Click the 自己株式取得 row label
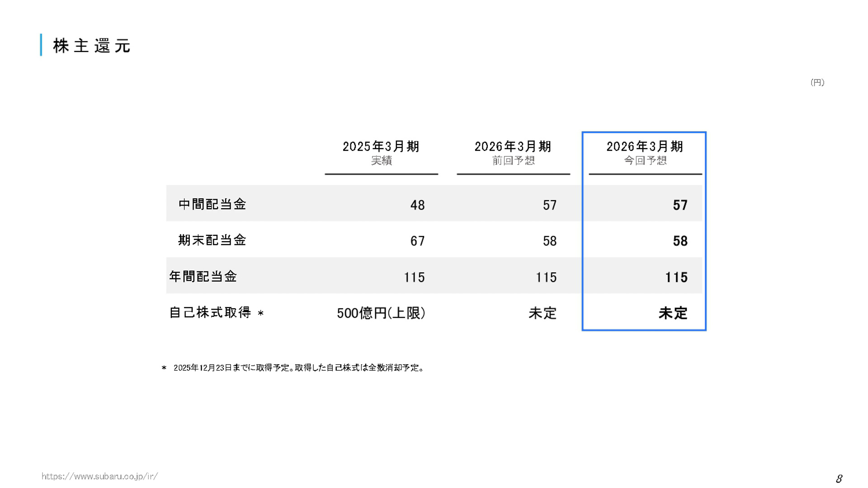This screenshot has height=488, width=868. tap(211, 313)
